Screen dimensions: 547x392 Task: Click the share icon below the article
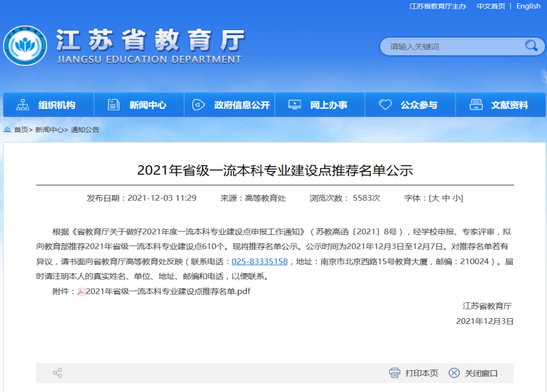(x=57, y=373)
